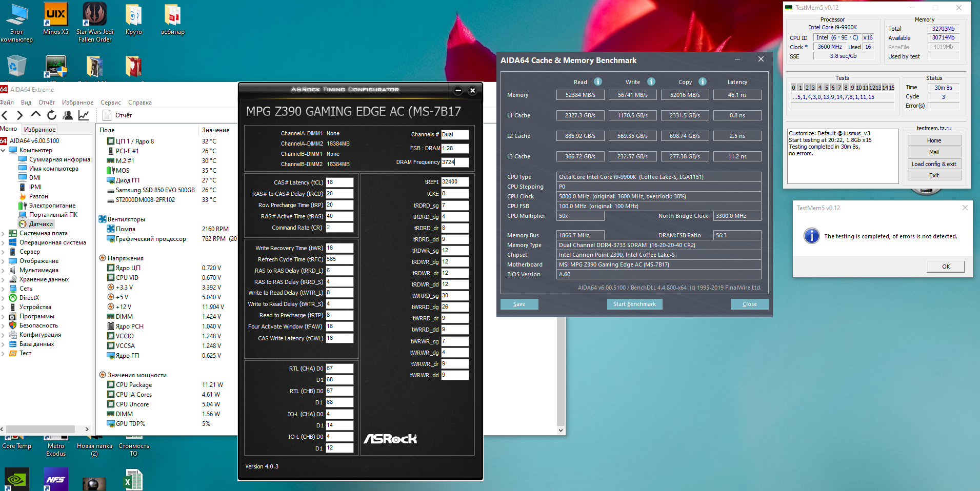Click the DRAM Frequency field in Timing Configurator
980x491 pixels.
tap(455, 162)
